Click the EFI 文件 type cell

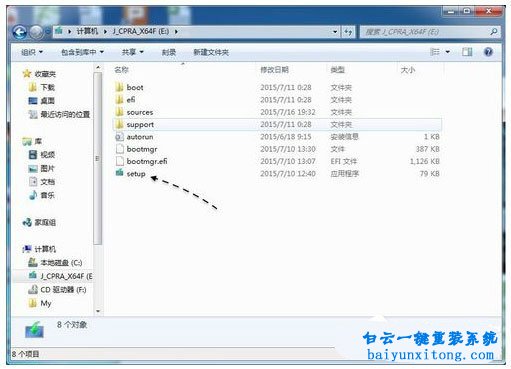point(343,161)
